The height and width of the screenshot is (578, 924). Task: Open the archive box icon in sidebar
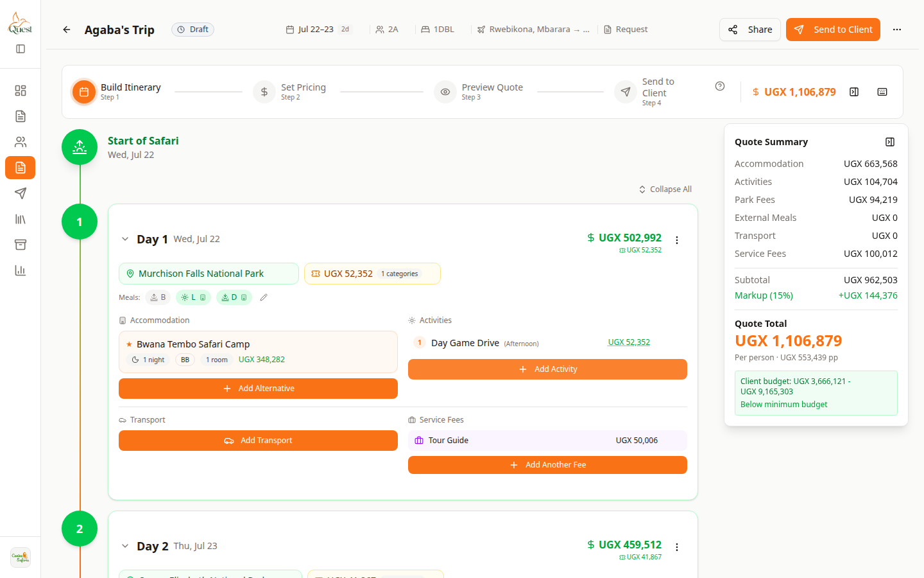click(21, 245)
